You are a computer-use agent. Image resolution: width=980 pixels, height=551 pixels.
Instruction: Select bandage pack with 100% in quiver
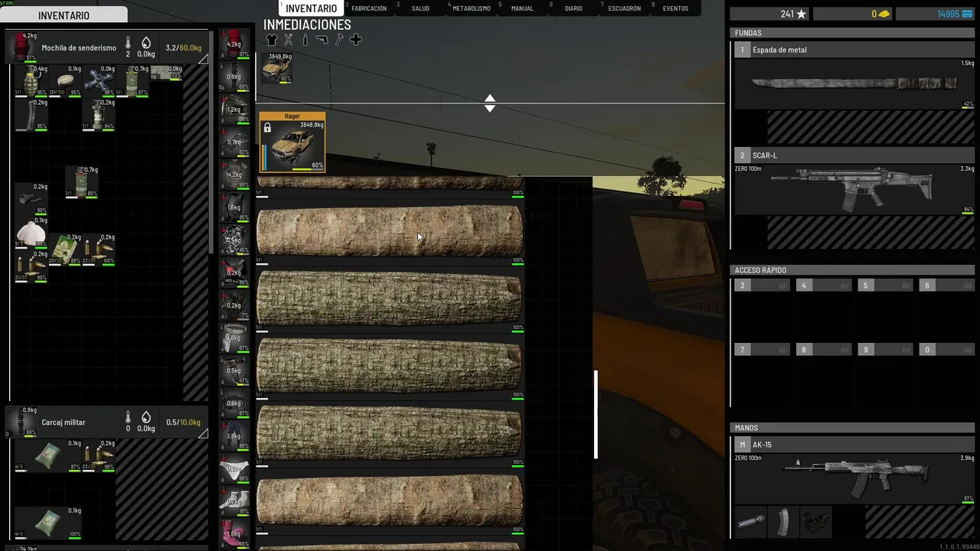(x=48, y=521)
